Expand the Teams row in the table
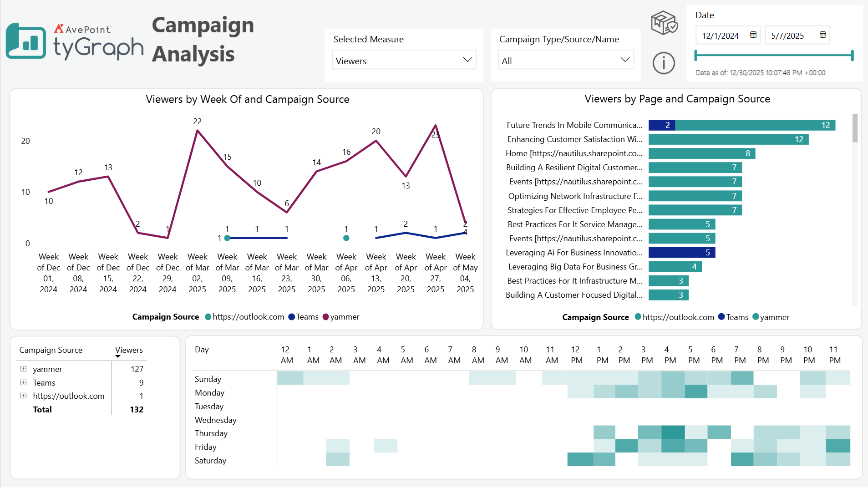 pyautogui.click(x=23, y=382)
